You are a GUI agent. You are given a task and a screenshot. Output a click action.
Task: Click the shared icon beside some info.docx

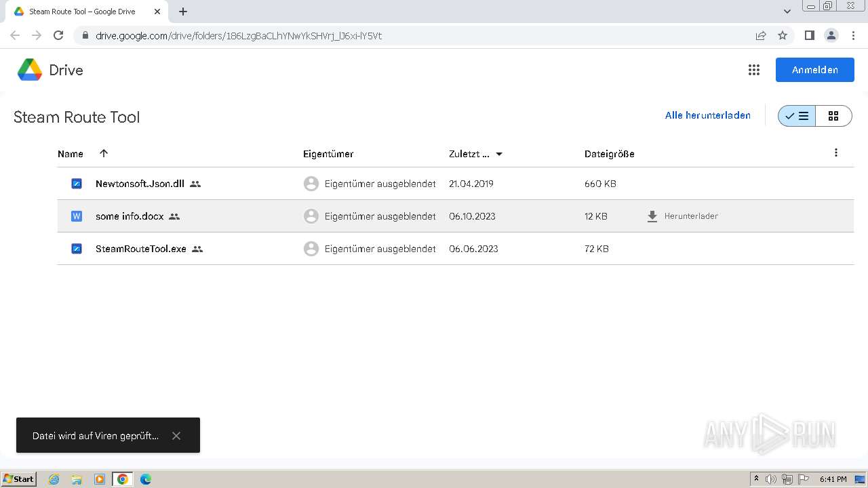coord(174,216)
